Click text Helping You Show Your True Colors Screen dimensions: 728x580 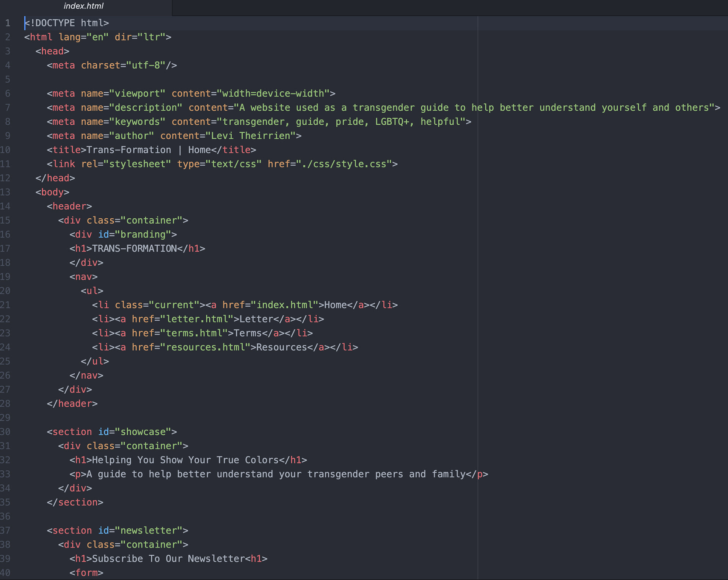pos(185,460)
